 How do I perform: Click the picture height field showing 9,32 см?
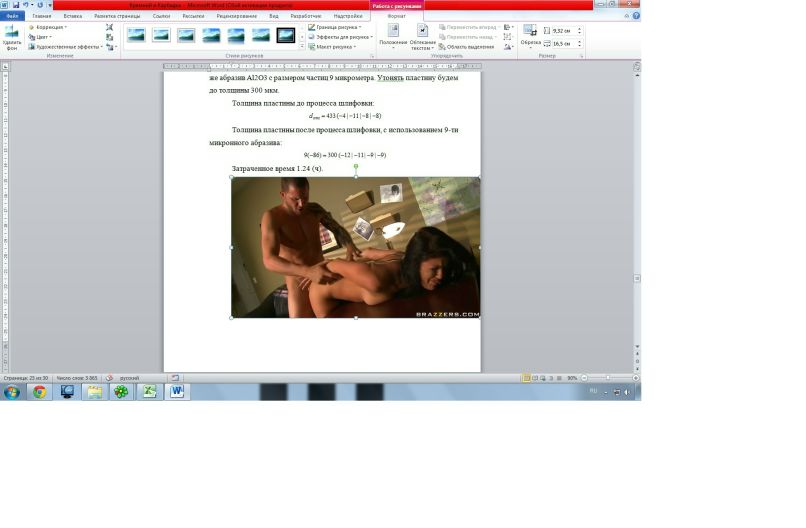click(x=561, y=31)
